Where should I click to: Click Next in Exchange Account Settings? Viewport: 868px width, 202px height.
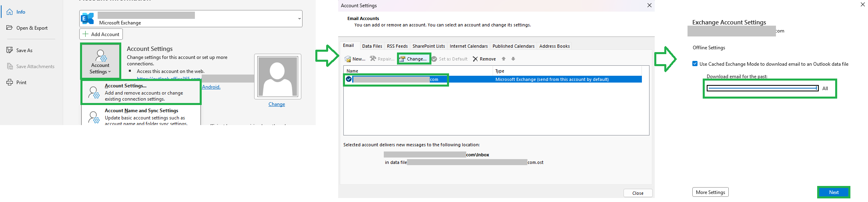coord(834,192)
